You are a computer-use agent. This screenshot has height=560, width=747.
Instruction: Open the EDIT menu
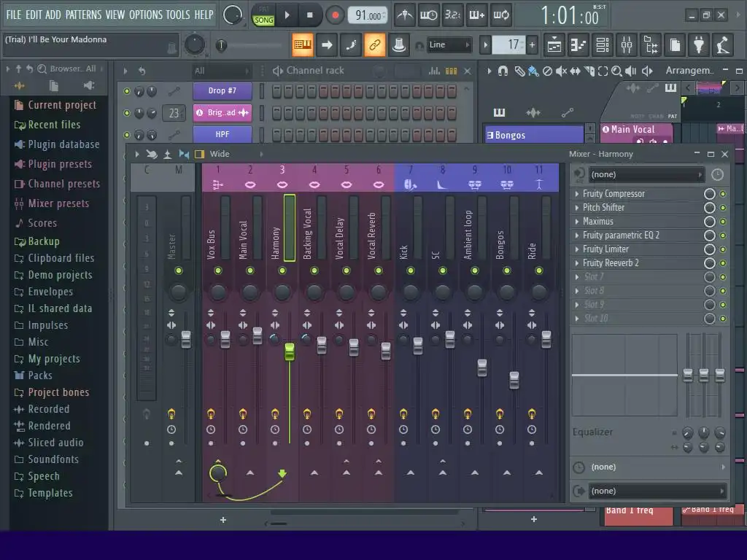[x=34, y=15]
